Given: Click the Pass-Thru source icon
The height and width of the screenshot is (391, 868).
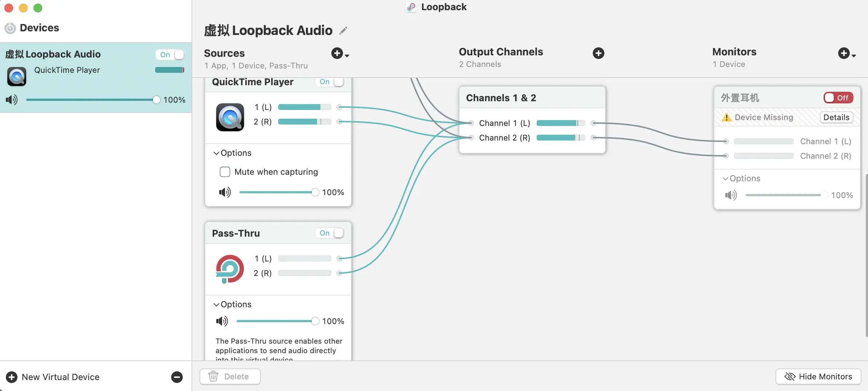Looking at the screenshot, I should tap(230, 269).
